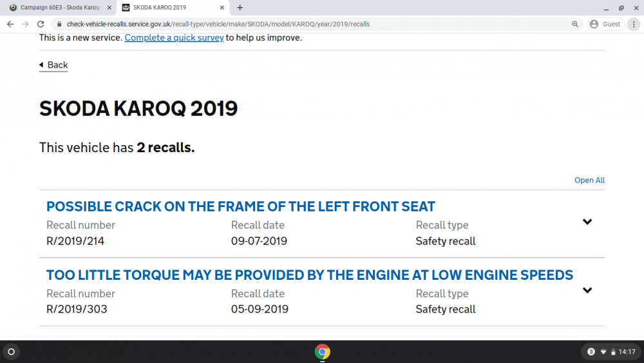Click the browser forward arrow

pyautogui.click(x=26, y=25)
